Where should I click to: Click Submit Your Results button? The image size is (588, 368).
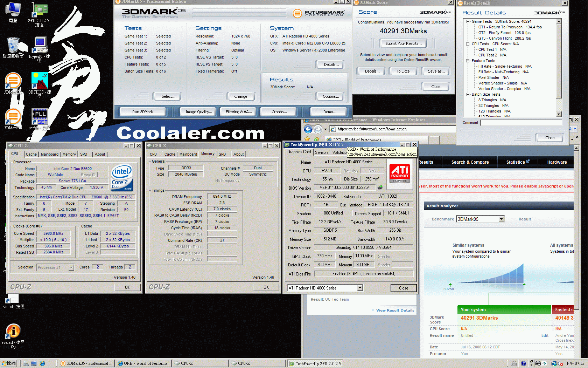coord(403,43)
